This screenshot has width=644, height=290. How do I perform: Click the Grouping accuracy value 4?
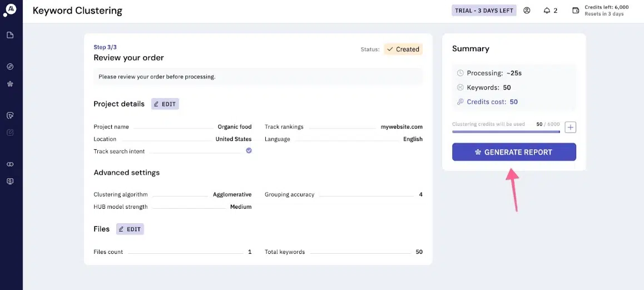click(x=420, y=195)
